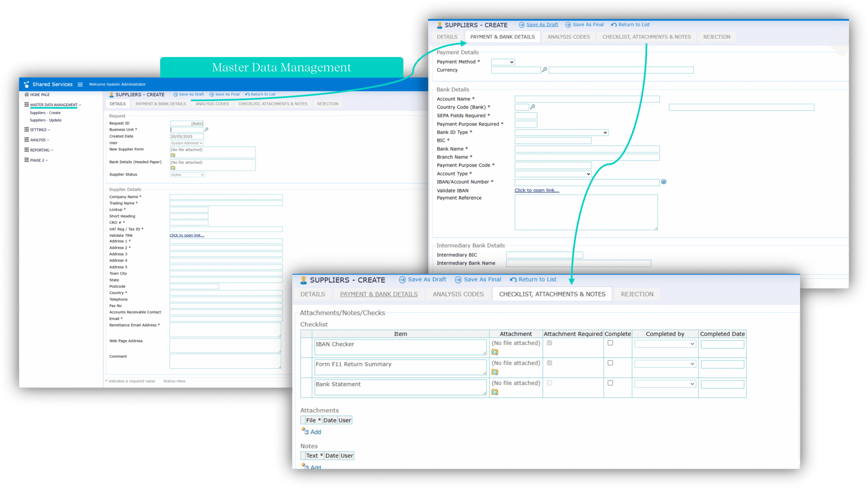Screen dimensions: 868x488
Task: Click the Country Code (Bank) lookup icon
Action: coord(533,107)
